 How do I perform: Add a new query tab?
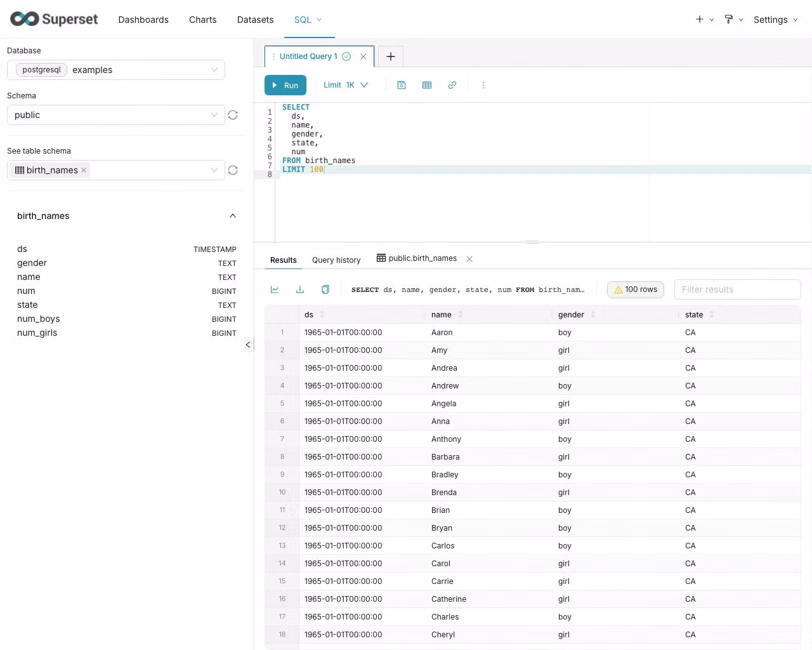[x=391, y=56]
